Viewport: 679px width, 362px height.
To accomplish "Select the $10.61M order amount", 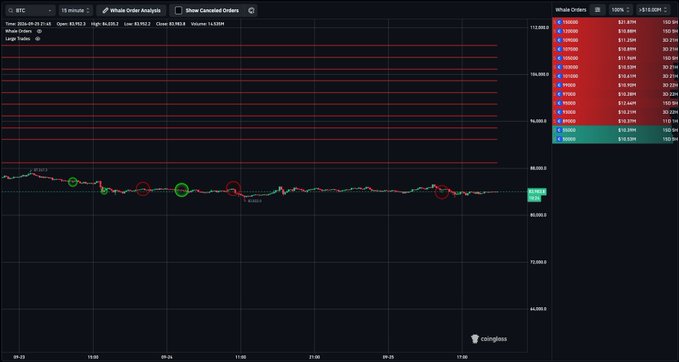I will pos(626,76).
